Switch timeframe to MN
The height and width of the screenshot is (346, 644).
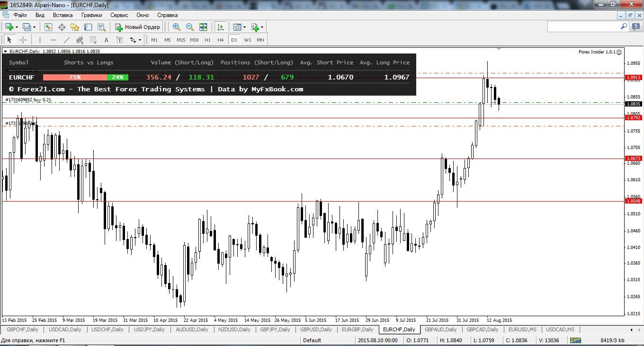tap(260, 40)
